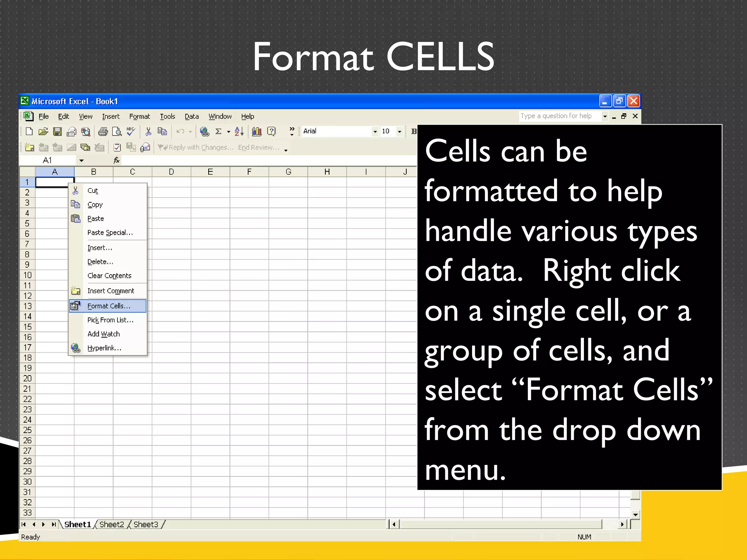This screenshot has height=560, width=747.
Task: Click the Print printer icon
Action: 103,132
